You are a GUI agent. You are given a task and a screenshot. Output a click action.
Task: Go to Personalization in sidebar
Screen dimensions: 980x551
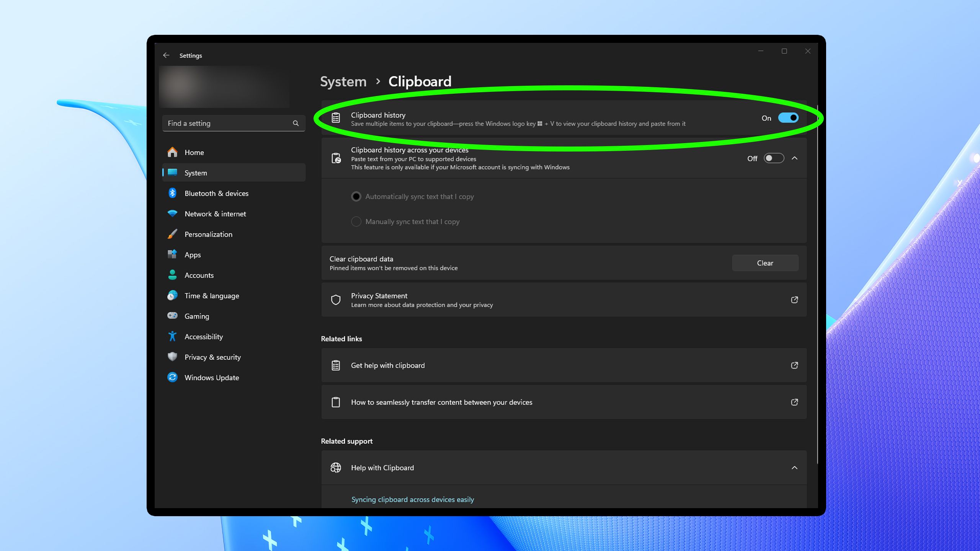pos(208,234)
